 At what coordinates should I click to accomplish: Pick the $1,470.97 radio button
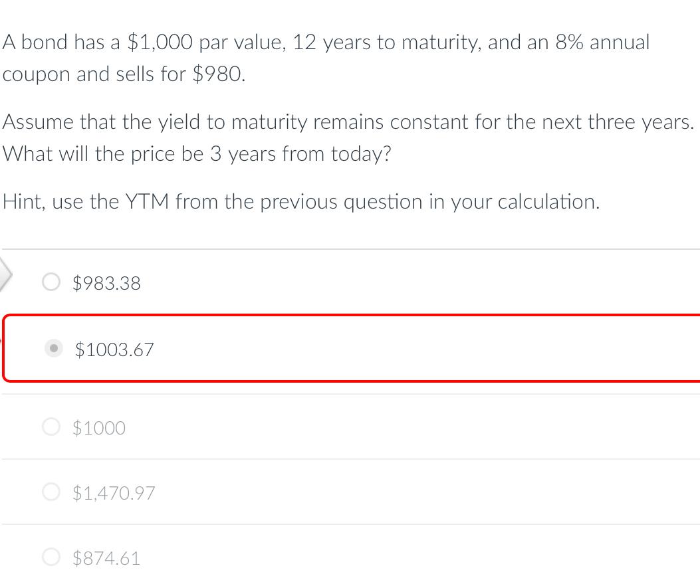coord(51,492)
